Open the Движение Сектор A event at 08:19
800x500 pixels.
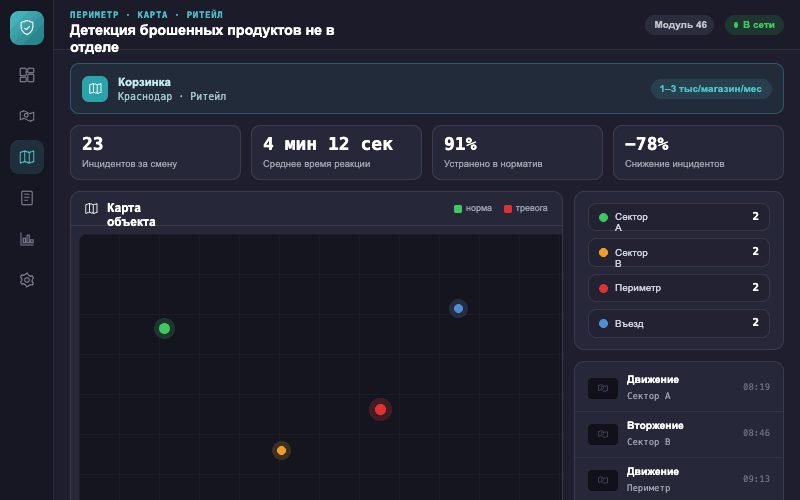[679, 388]
